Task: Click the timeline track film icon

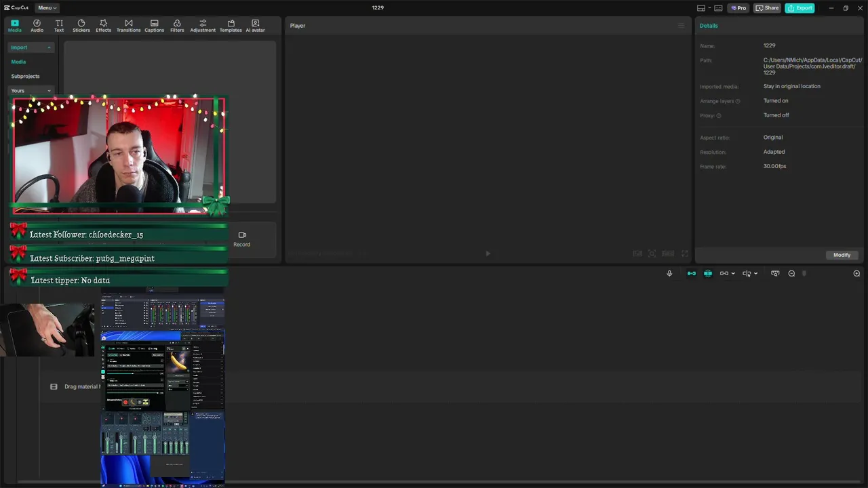Action: 54,386
